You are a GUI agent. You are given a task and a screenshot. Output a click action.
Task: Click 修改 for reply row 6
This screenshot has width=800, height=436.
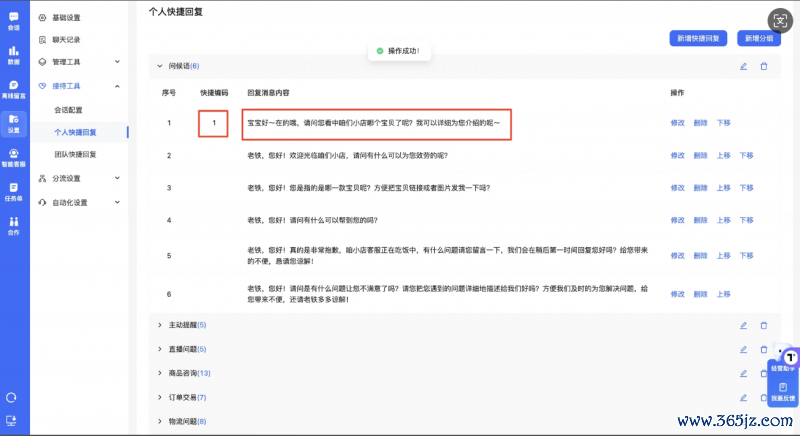(x=678, y=294)
